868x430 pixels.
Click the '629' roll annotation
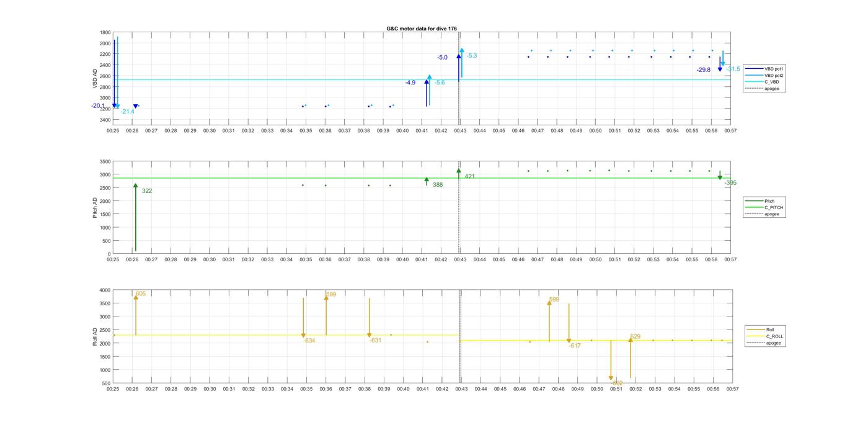click(x=635, y=337)
